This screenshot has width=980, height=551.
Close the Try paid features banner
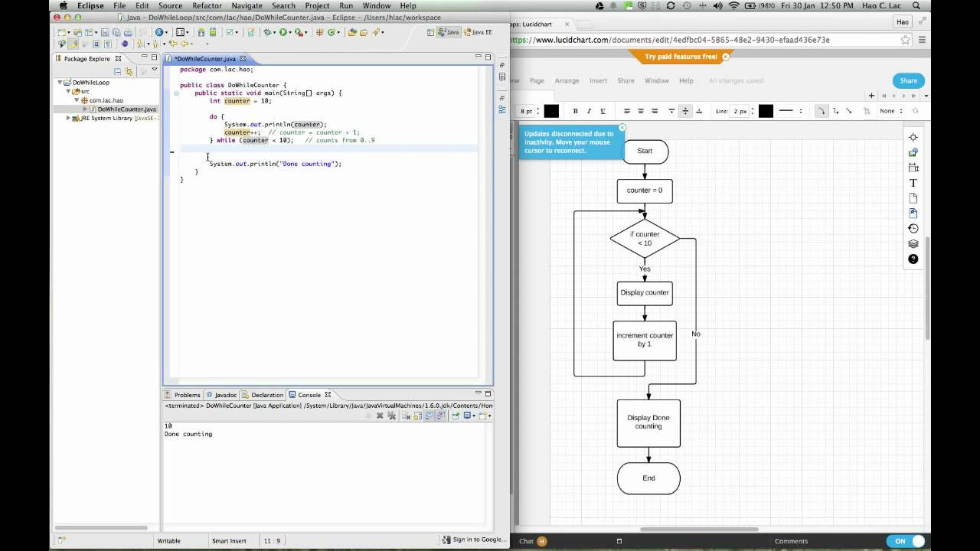click(725, 57)
